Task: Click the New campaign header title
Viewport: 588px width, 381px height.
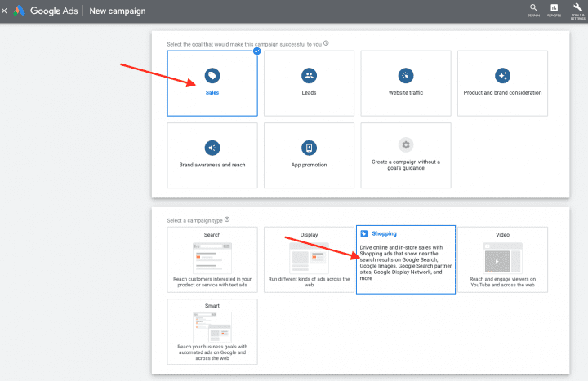Action: [x=118, y=11]
